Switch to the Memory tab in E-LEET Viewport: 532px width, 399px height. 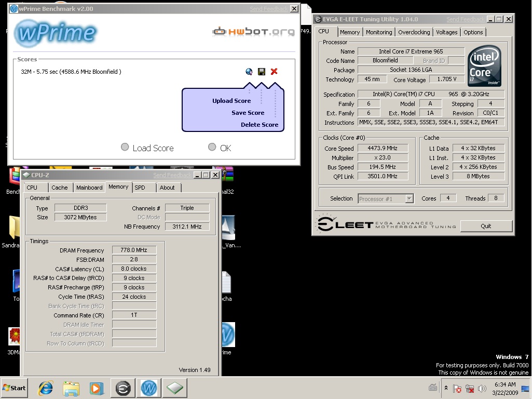coord(349,32)
